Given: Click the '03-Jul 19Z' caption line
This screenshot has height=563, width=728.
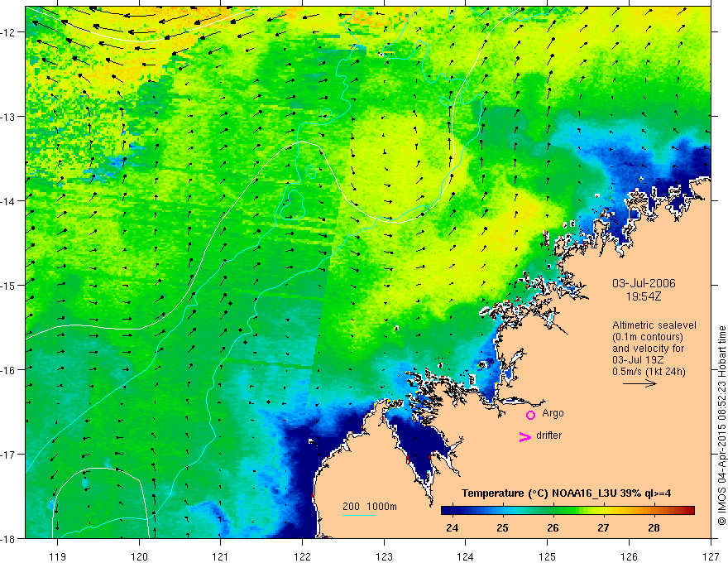Looking at the screenshot, I should [638, 360].
